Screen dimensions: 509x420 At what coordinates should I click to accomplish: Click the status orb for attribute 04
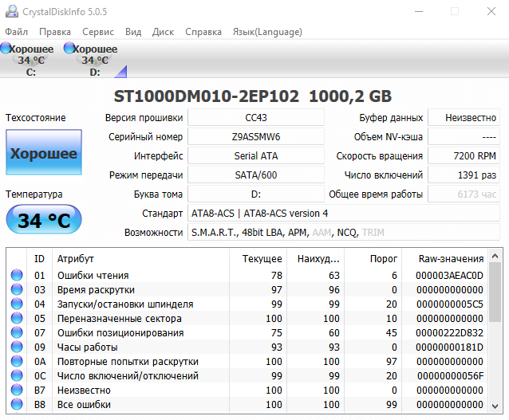(x=17, y=304)
